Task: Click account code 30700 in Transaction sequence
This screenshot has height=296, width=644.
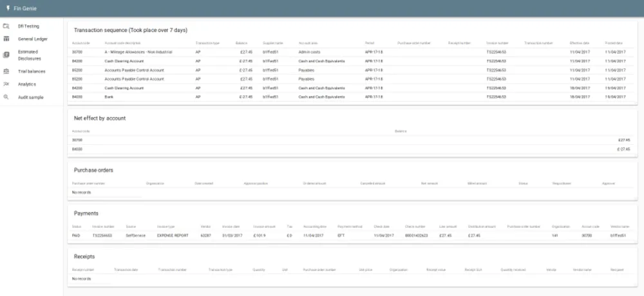Action: pyautogui.click(x=77, y=52)
